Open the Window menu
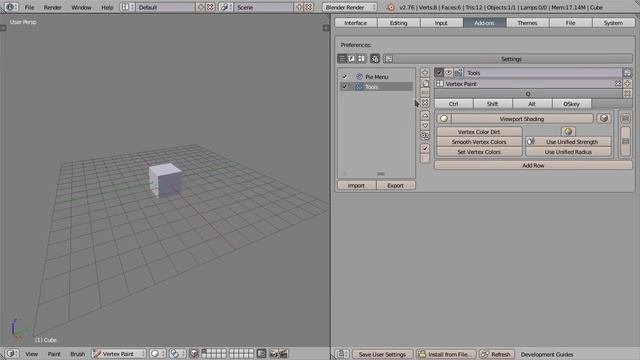 (x=81, y=7)
